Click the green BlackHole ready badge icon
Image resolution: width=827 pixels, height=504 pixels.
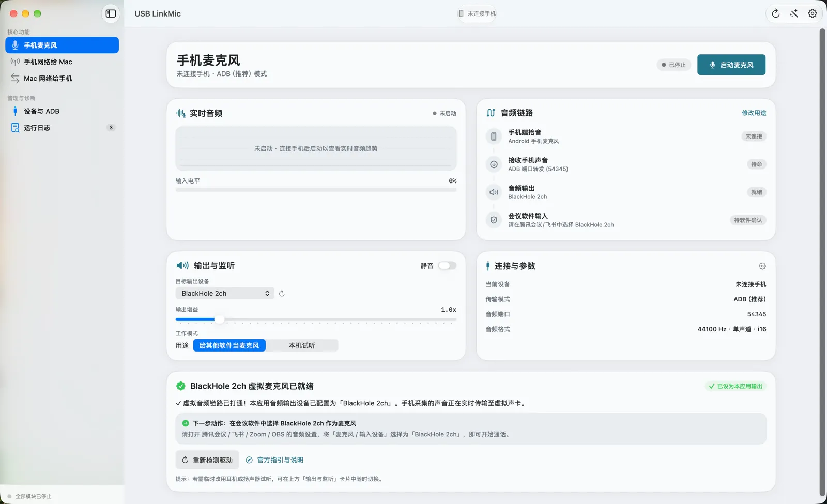(x=180, y=386)
